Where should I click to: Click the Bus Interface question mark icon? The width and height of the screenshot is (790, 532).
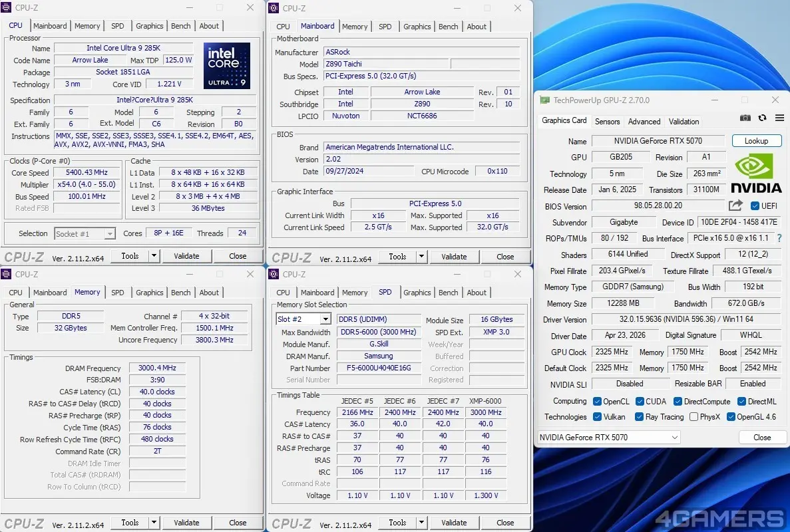(779, 238)
